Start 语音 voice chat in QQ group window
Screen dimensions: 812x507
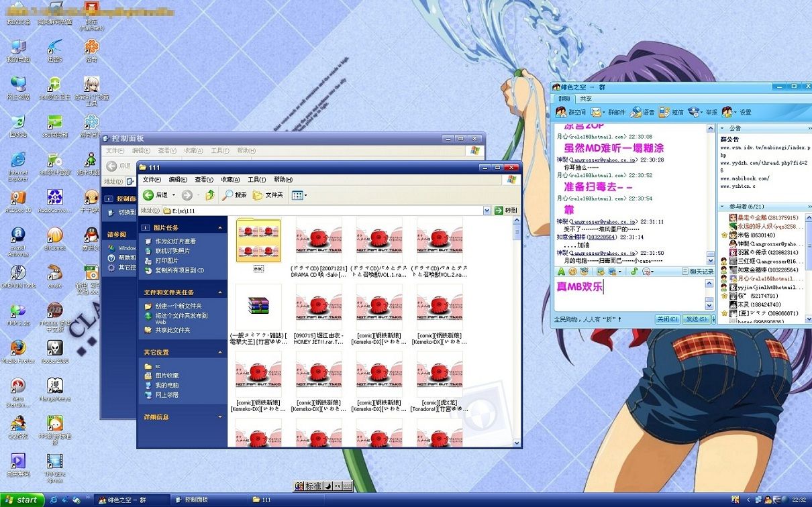642,112
